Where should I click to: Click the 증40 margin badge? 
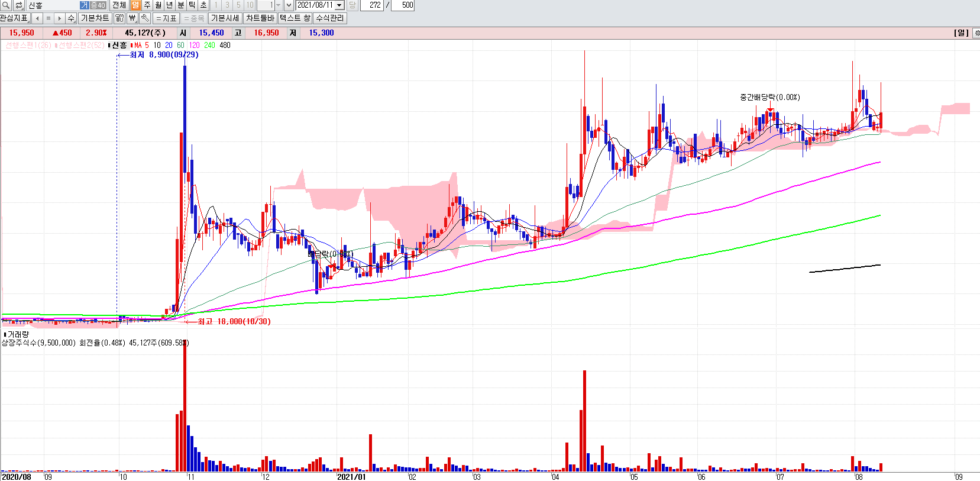(x=98, y=5)
